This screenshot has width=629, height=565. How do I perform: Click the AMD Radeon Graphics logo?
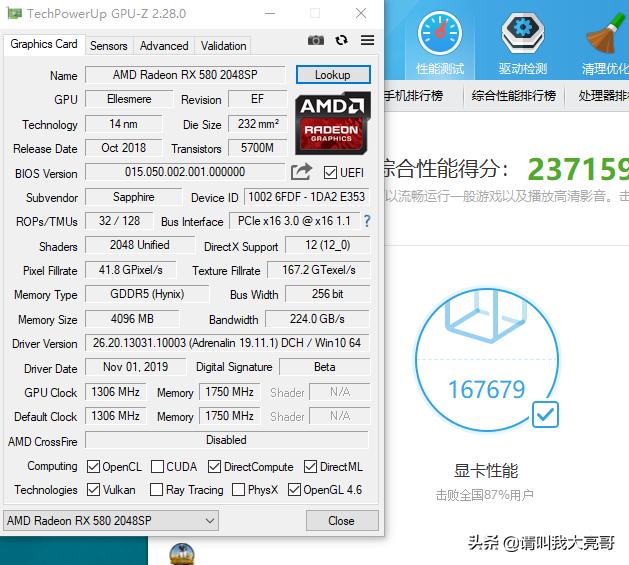pyautogui.click(x=333, y=124)
